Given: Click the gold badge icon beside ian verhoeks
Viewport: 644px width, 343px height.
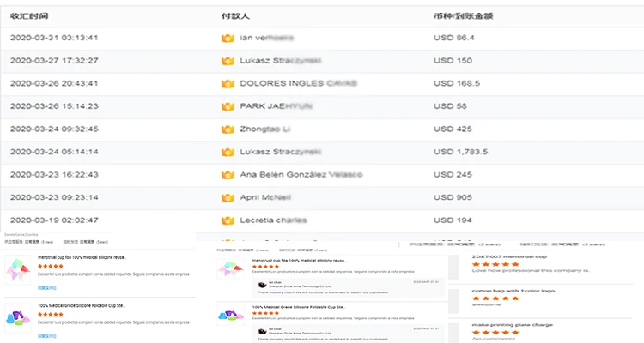Looking at the screenshot, I should click(x=228, y=39).
